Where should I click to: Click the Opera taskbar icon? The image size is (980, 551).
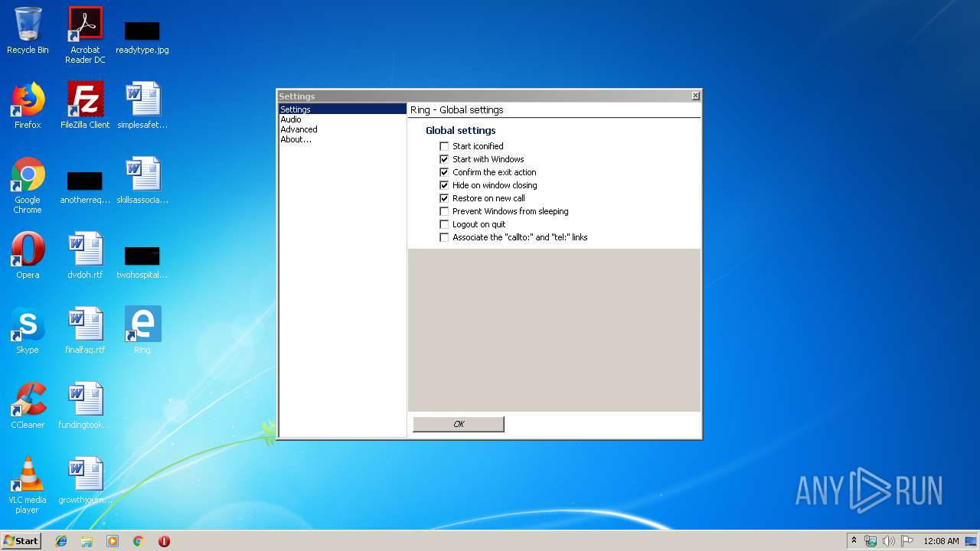(164, 541)
